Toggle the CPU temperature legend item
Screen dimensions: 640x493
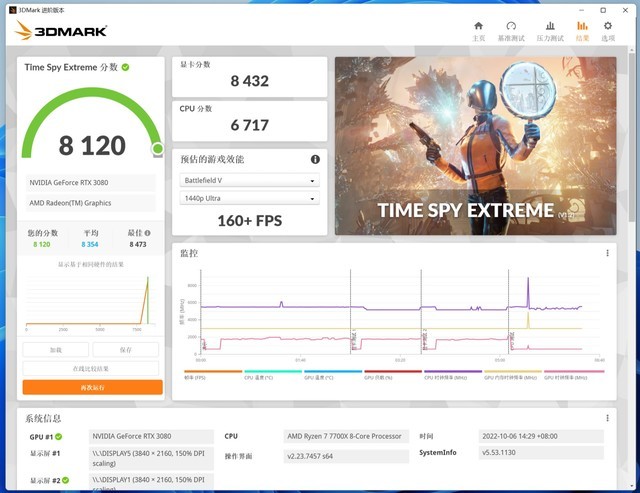tap(273, 375)
